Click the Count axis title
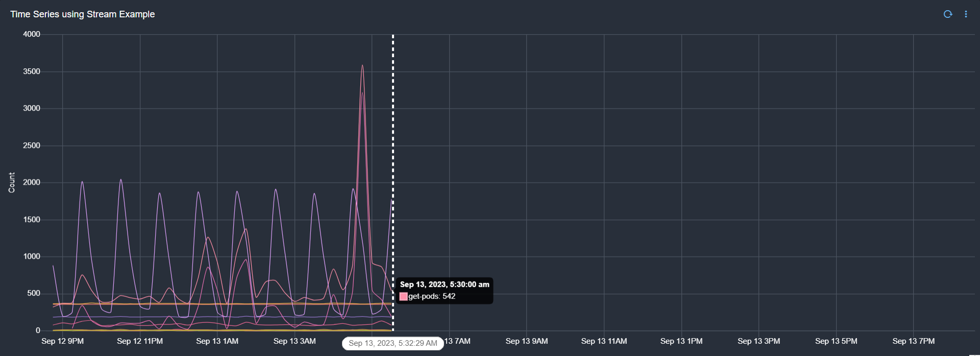 (12, 183)
